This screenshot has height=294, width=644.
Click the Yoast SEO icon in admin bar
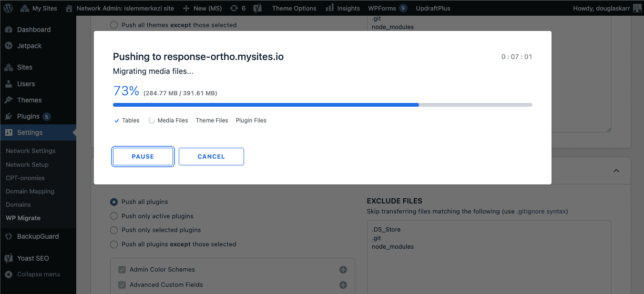[257, 8]
